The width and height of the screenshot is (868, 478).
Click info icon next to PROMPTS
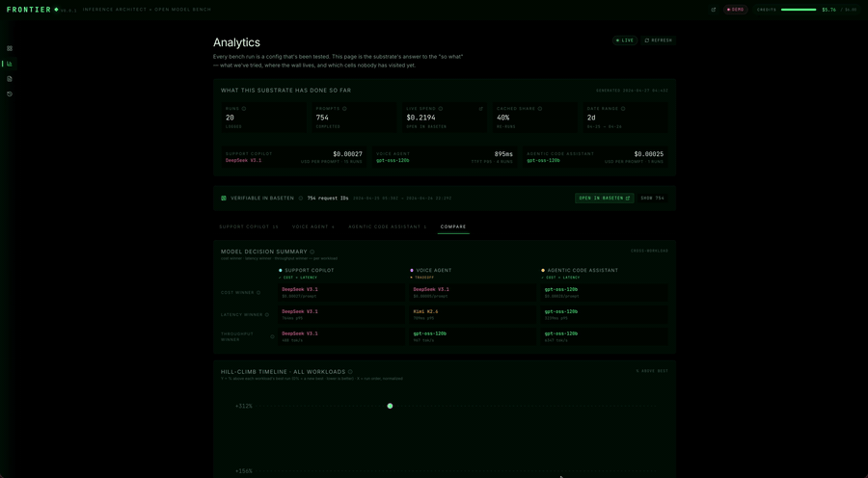coord(345,109)
